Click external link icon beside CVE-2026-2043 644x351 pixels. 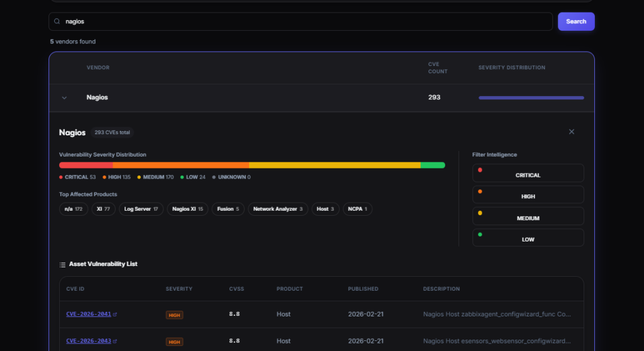coord(115,341)
